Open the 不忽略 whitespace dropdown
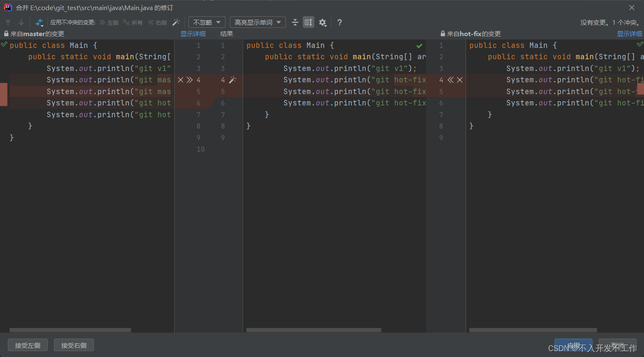The width and height of the screenshot is (644, 357). [207, 22]
